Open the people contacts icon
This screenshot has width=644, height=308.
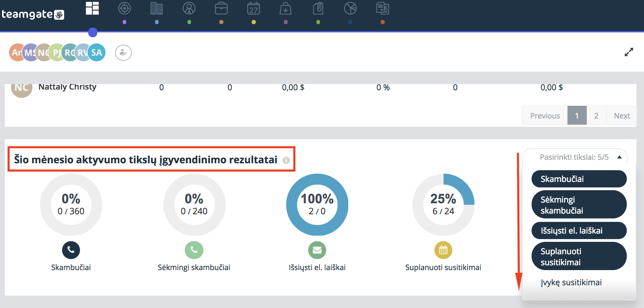pyautogui.click(x=189, y=8)
